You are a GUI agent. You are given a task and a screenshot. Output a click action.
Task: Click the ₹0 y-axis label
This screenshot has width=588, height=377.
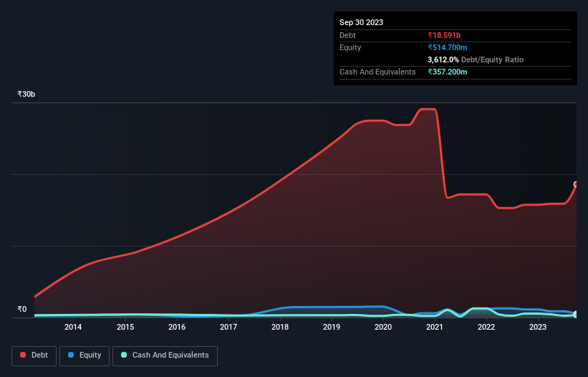pyautogui.click(x=22, y=309)
